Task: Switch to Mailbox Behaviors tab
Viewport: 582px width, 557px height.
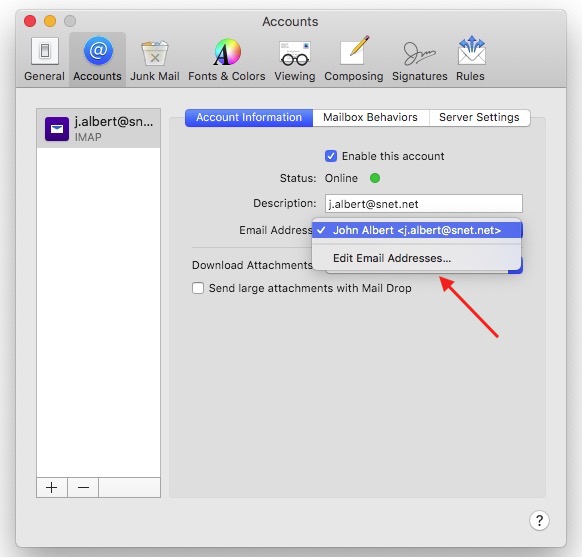Action: [x=370, y=118]
